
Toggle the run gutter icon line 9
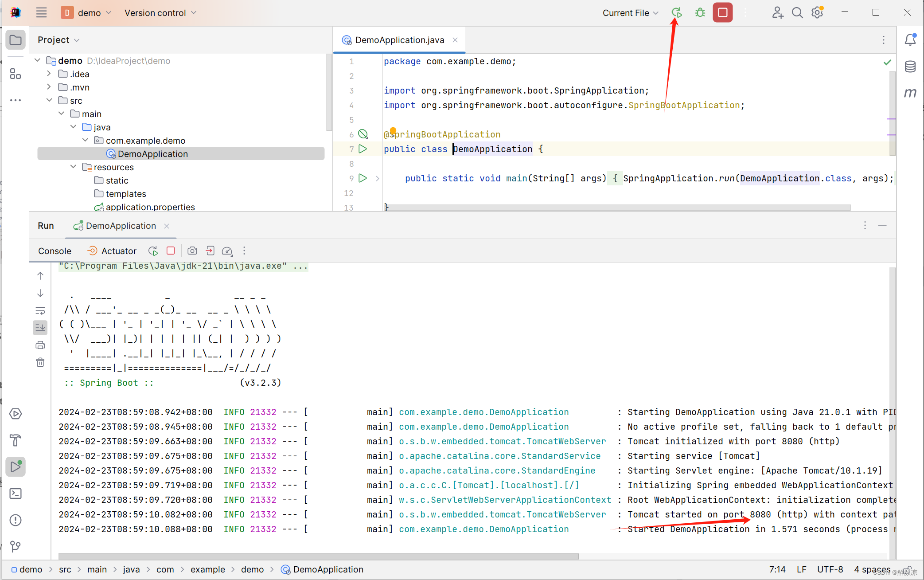(363, 178)
